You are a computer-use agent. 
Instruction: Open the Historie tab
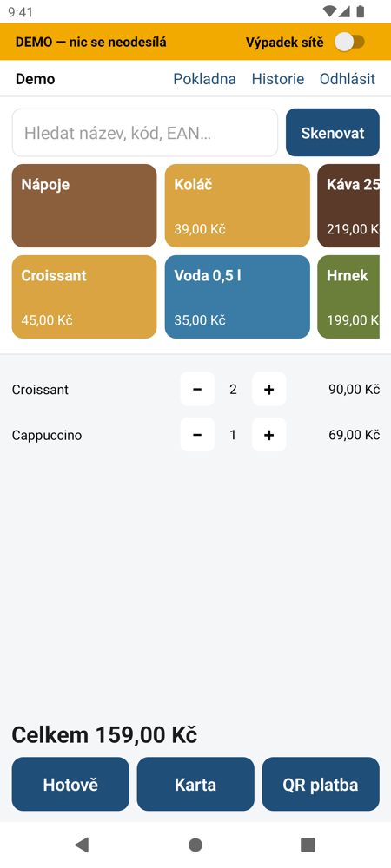pos(278,79)
